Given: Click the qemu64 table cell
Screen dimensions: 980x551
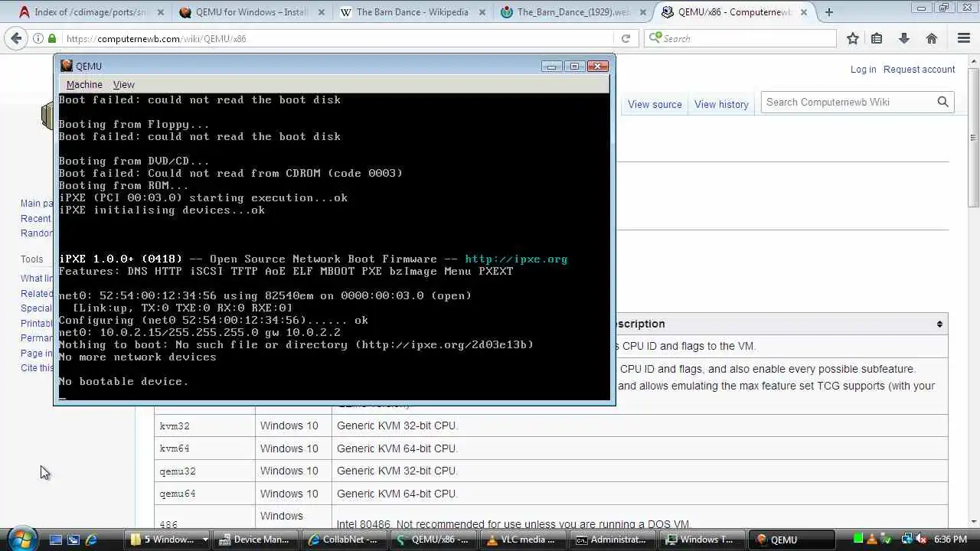Looking at the screenshot, I should point(204,494).
